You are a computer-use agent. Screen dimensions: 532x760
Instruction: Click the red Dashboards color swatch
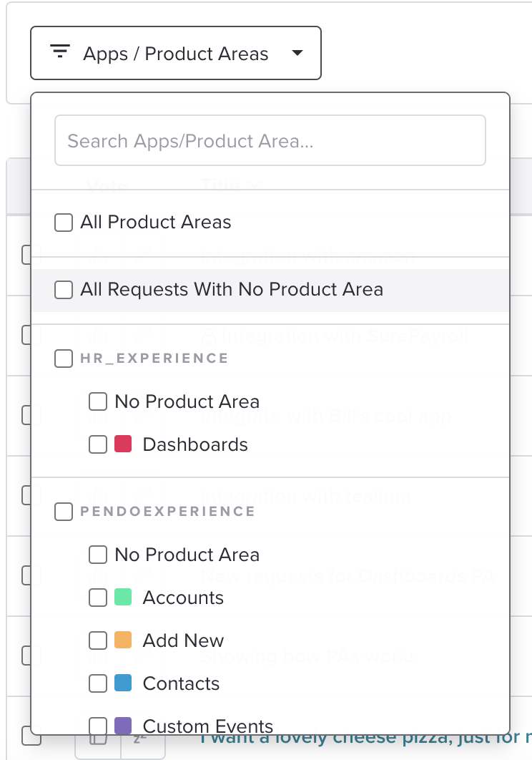[123, 444]
